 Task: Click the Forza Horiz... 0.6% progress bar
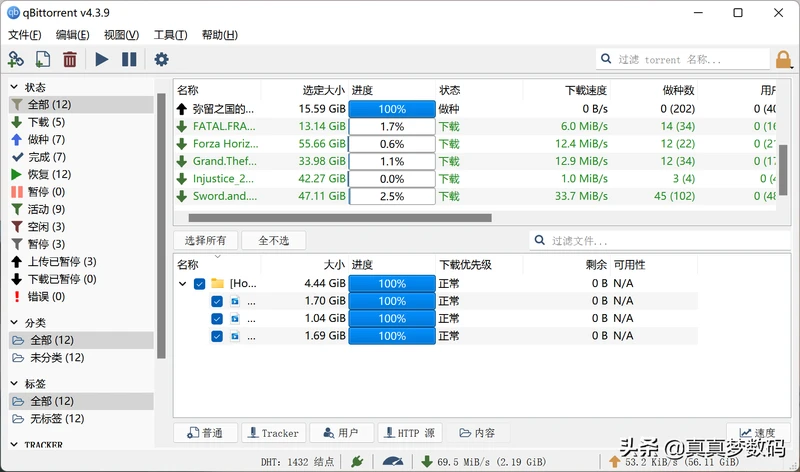click(392, 144)
